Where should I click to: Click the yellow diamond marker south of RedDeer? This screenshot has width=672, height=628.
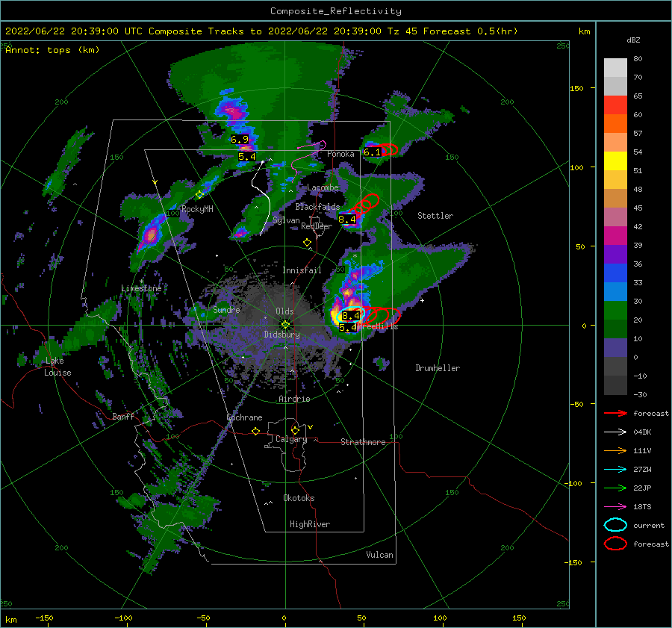[x=308, y=243]
